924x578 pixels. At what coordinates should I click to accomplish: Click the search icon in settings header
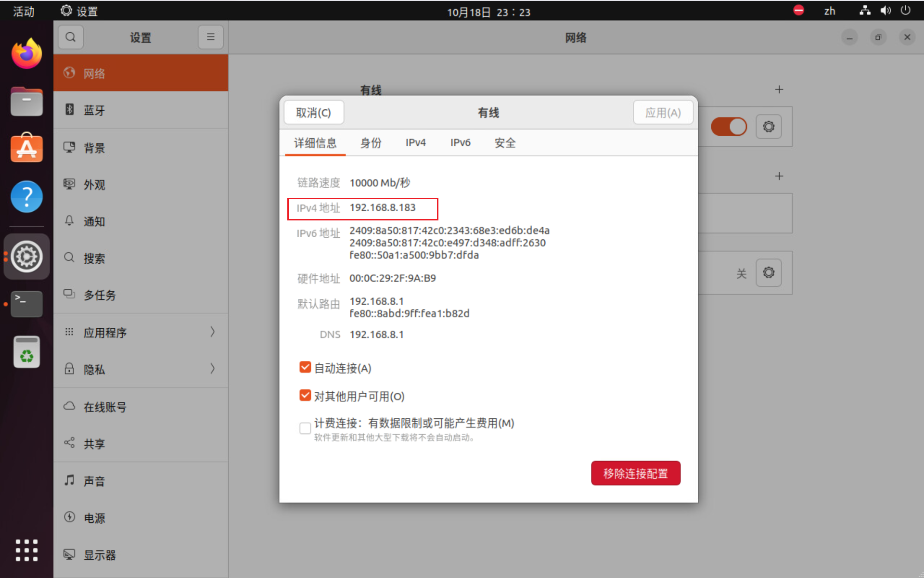click(70, 37)
